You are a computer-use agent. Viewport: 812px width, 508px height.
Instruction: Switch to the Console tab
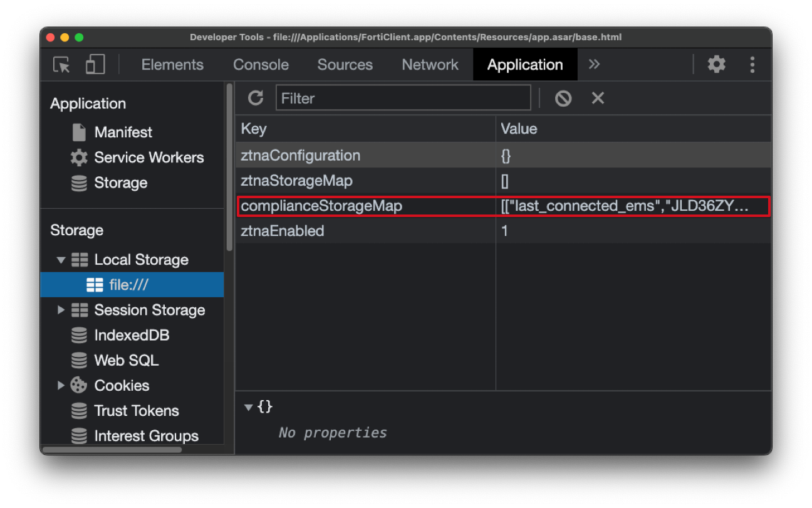pyautogui.click(x=261, y=65)
